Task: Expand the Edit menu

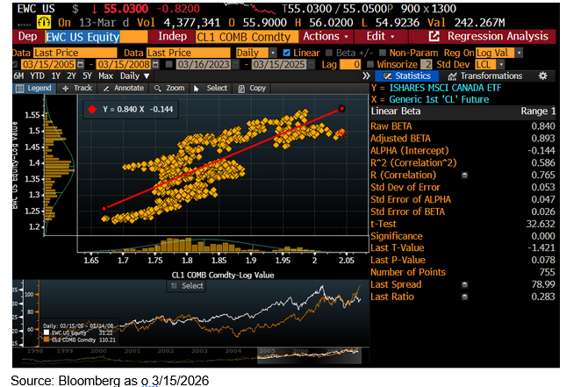Action: (380, 36)
